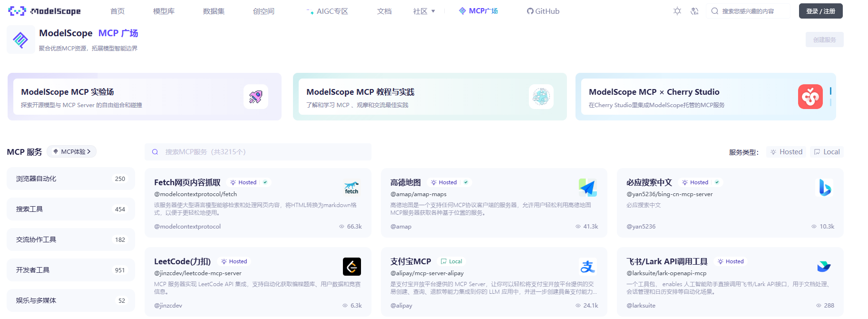
Task: Click the verified checkmark badge on Fetch网页内容抓取
Action: (265, 182)
